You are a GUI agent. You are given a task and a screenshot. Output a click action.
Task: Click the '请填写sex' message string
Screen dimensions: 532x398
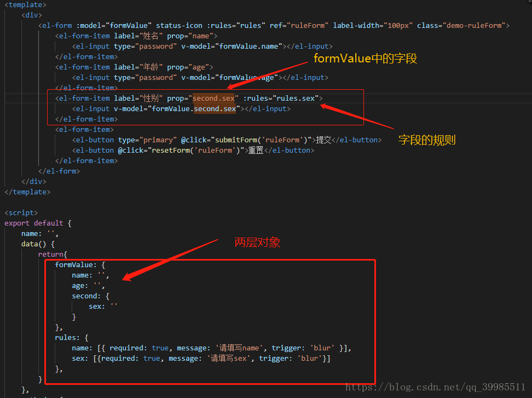coord(229,359)
